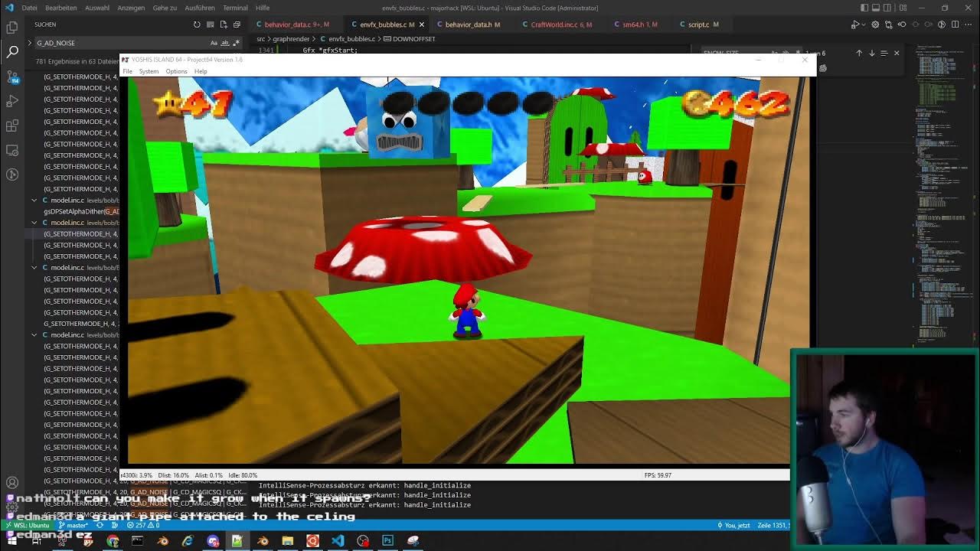Open the Remote Explorer view
Image resolution: width=980 pixels, height=551 pixels.
pyautogui.click(x=12, y=150)
